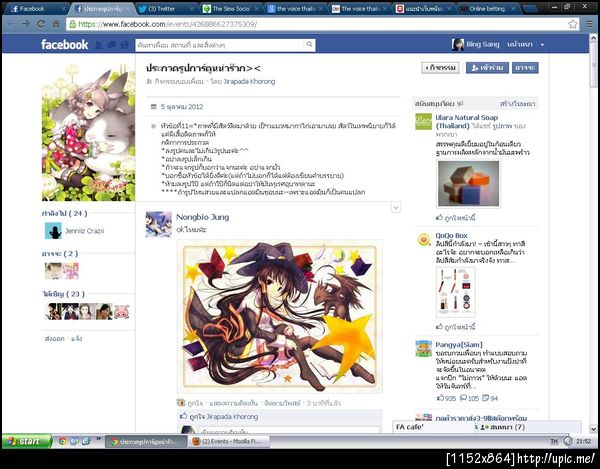
Task: Open Jirapada Khorong in likes line
Action: tap(232, 417)
